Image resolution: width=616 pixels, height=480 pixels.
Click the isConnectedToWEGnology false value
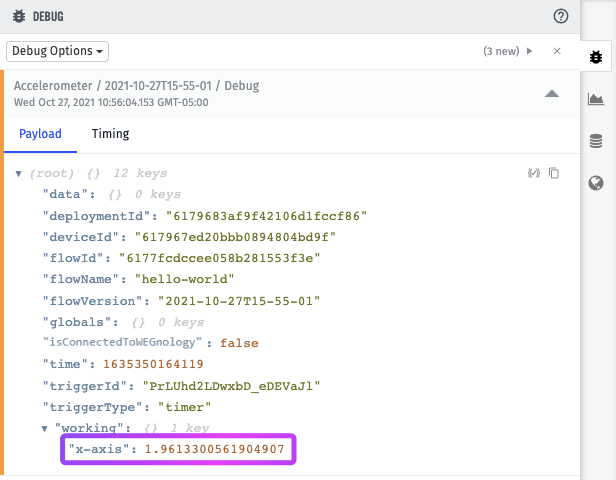pyautogui.click(x=239, y=343)
